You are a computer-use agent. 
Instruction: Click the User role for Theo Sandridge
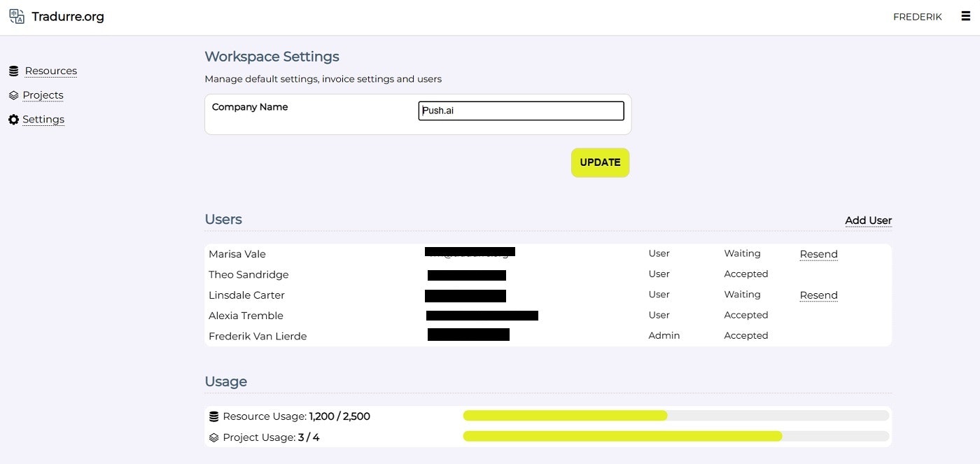tap(659, 274)
